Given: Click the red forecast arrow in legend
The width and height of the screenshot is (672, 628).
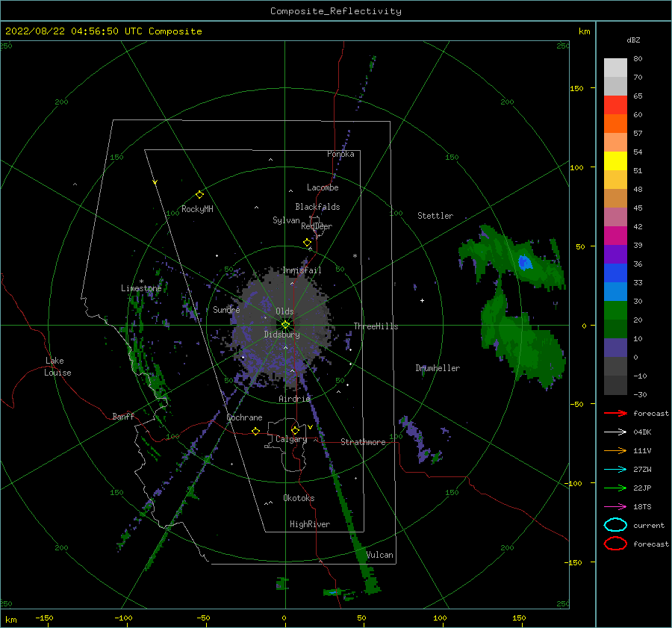Looking at the screenshot, I should (615, 413).
